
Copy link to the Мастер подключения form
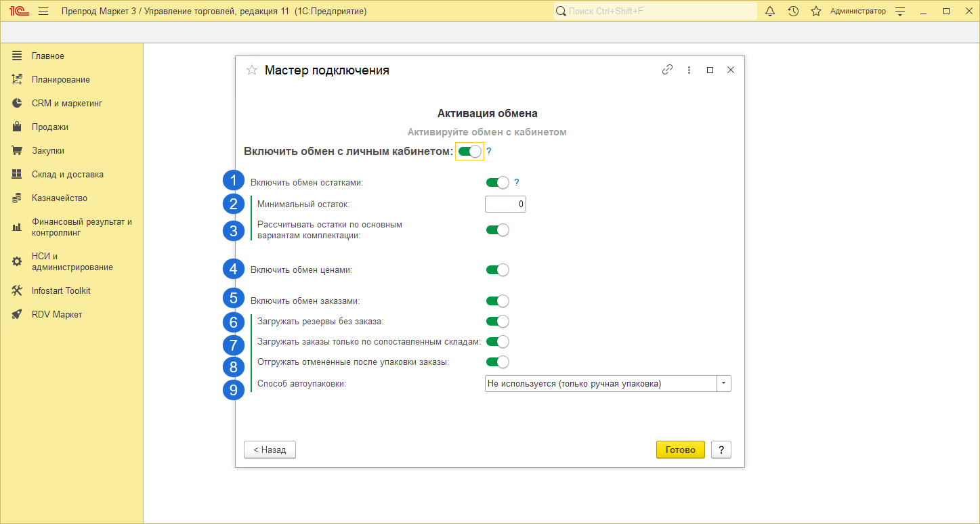[667, 70]
